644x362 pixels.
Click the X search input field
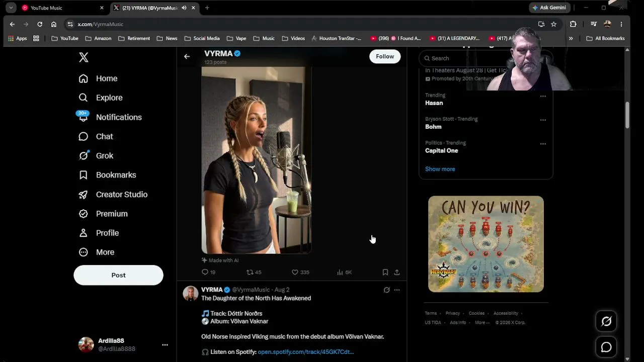(x=486, y=58)
